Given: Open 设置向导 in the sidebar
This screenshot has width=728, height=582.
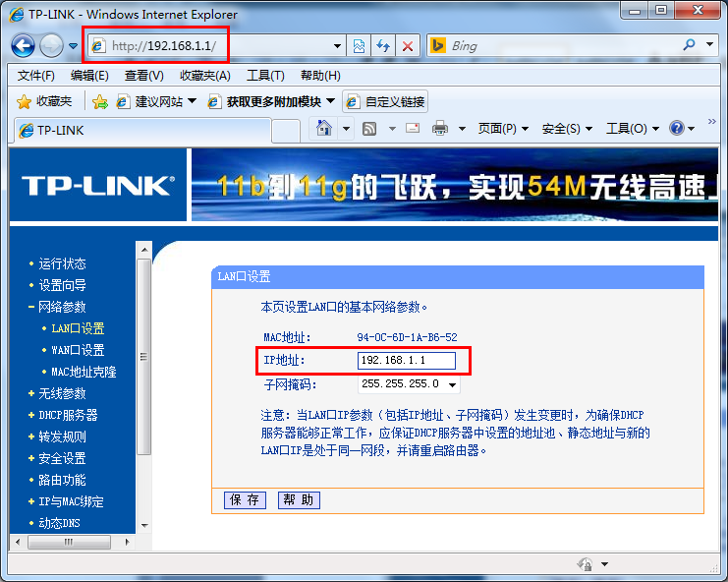Looking at the screenshot, I should [x=62, y=285].
